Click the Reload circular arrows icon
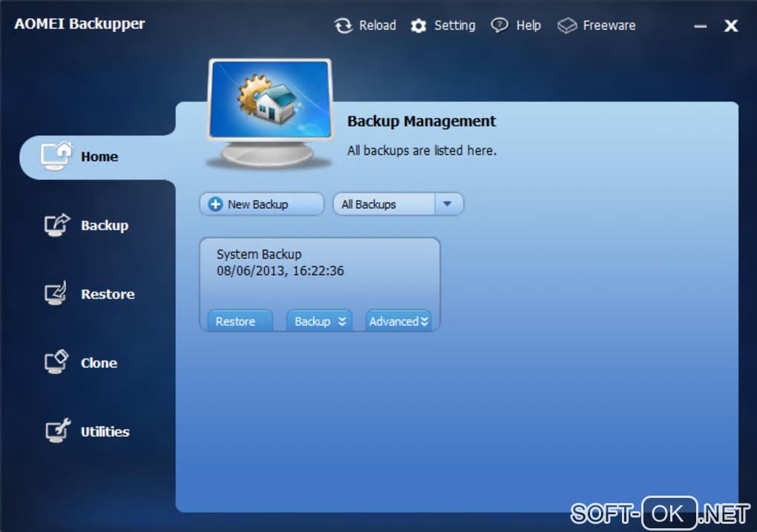 (344, 25)
